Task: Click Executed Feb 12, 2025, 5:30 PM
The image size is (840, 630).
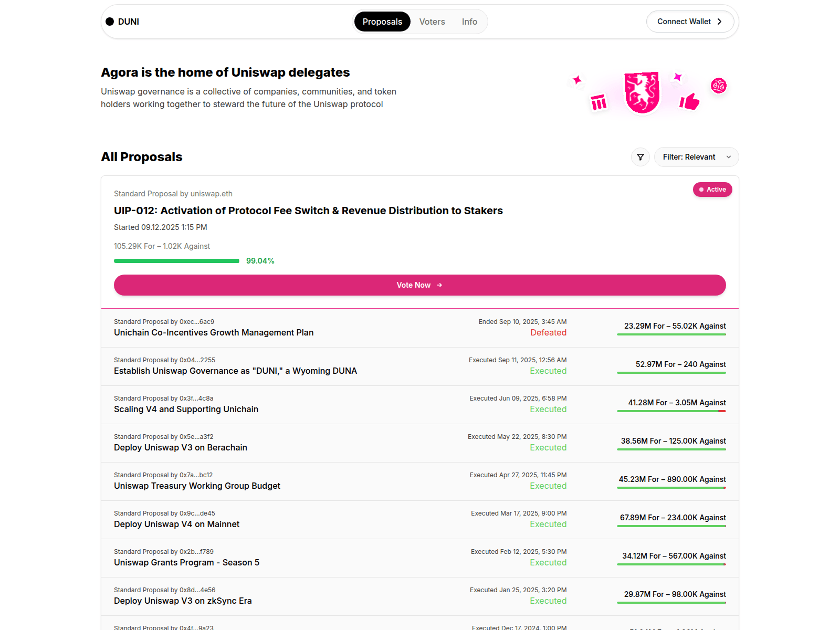Action: pyautogui.click(x=519, y=552)
